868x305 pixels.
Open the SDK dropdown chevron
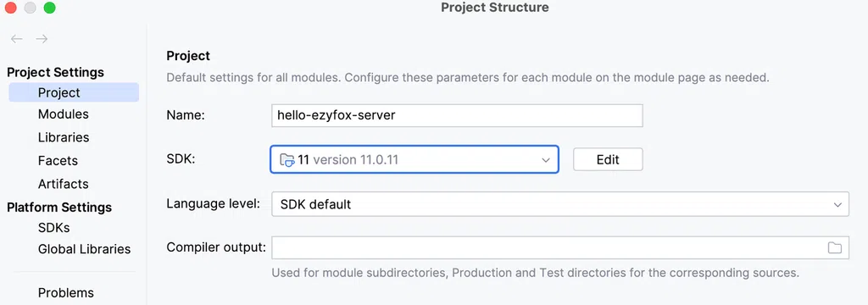click(x=546, y=160)
